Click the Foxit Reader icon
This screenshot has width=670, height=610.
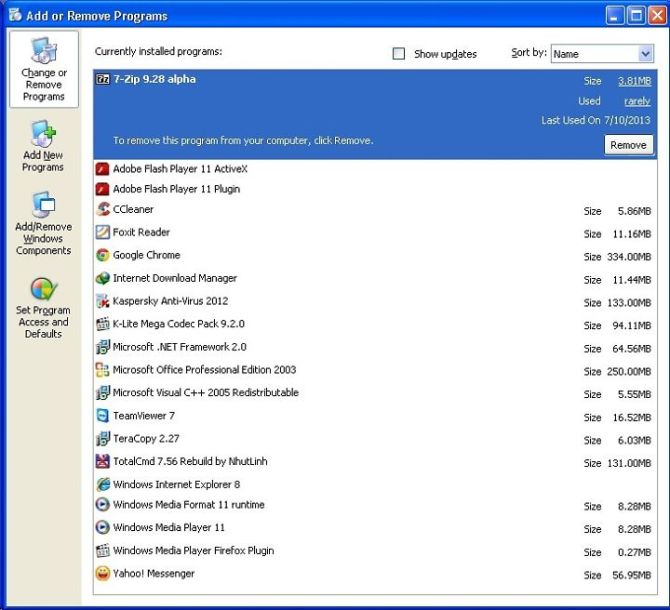(103, 232)
